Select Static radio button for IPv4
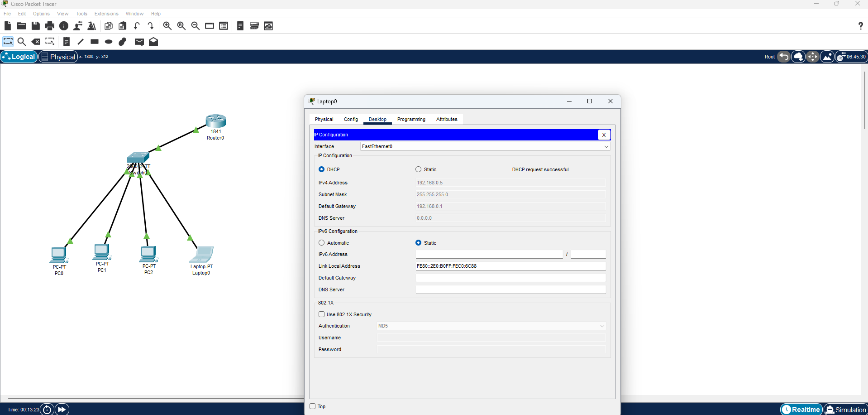868x415 pixels. 418,169
